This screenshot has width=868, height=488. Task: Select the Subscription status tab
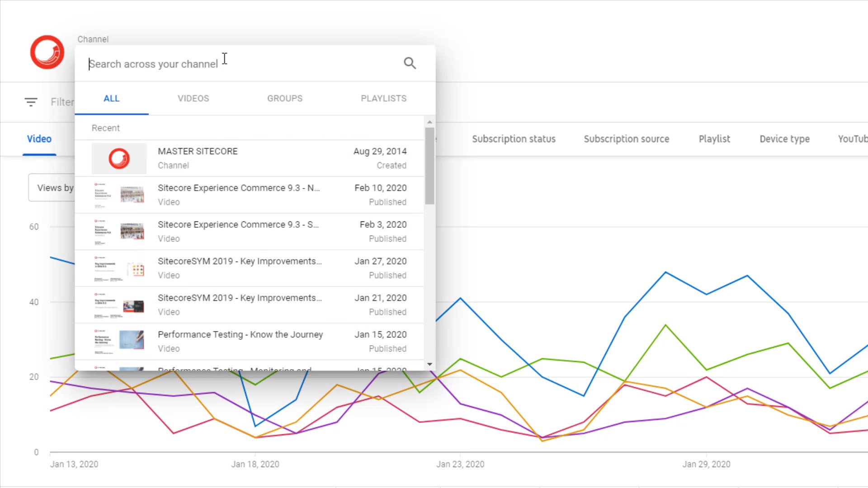click(x=514, y=139)
